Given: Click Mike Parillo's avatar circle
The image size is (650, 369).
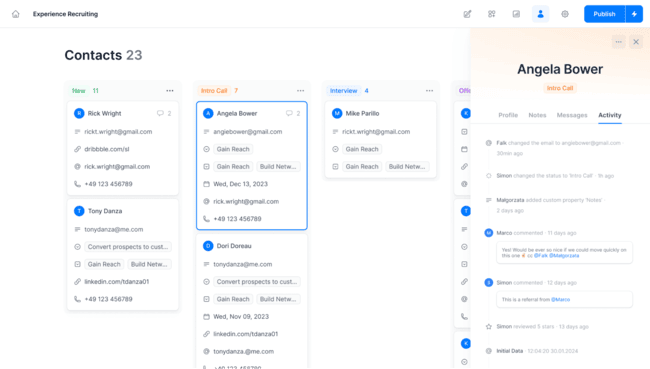Looking at the screenshot, I should [337, 113].
